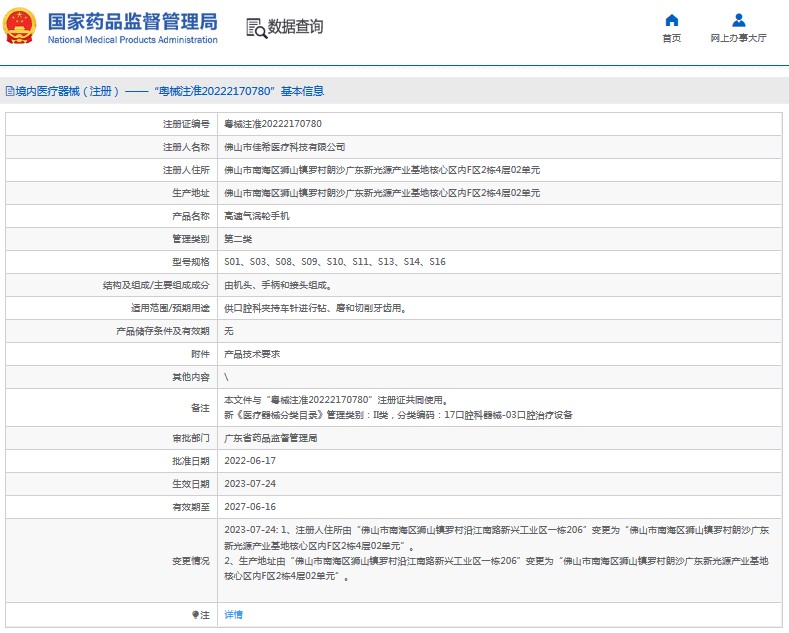
Task: Click the 型号规格 label
Action: [191, 262]
